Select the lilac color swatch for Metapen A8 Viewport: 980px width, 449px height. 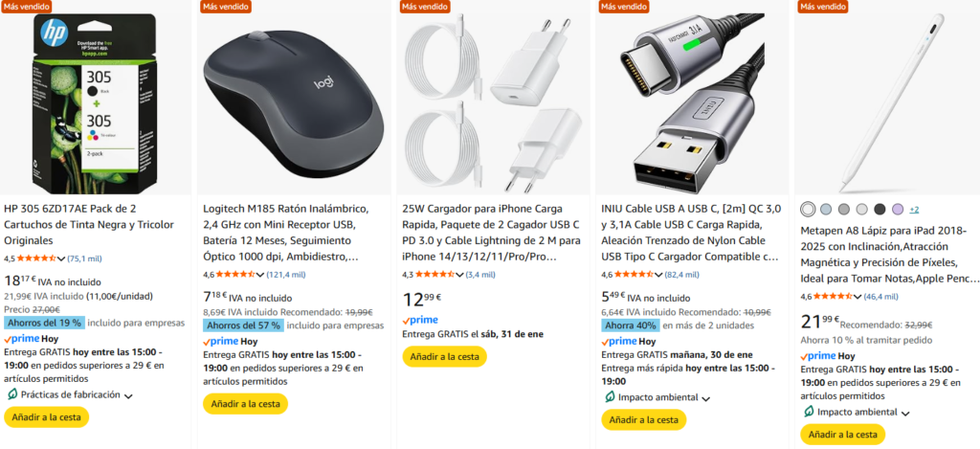click(x=897, y=209)
